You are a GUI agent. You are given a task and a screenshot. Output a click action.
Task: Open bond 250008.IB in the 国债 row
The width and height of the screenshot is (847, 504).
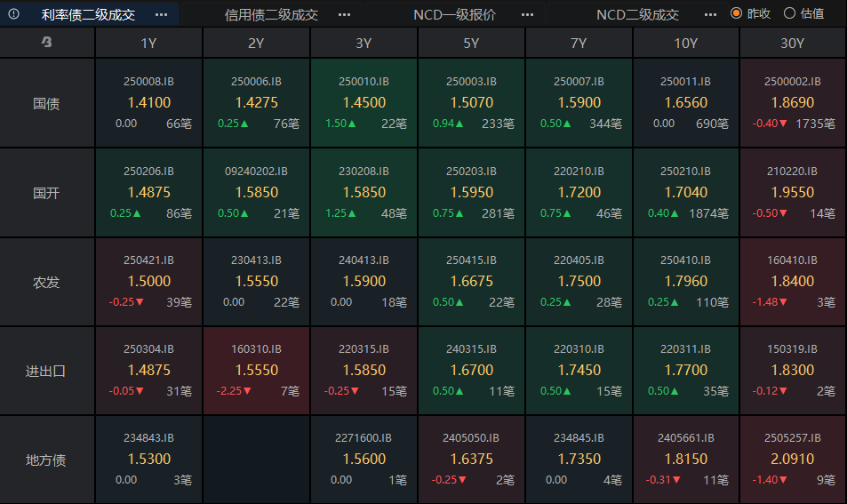click(x=148, y=102)
